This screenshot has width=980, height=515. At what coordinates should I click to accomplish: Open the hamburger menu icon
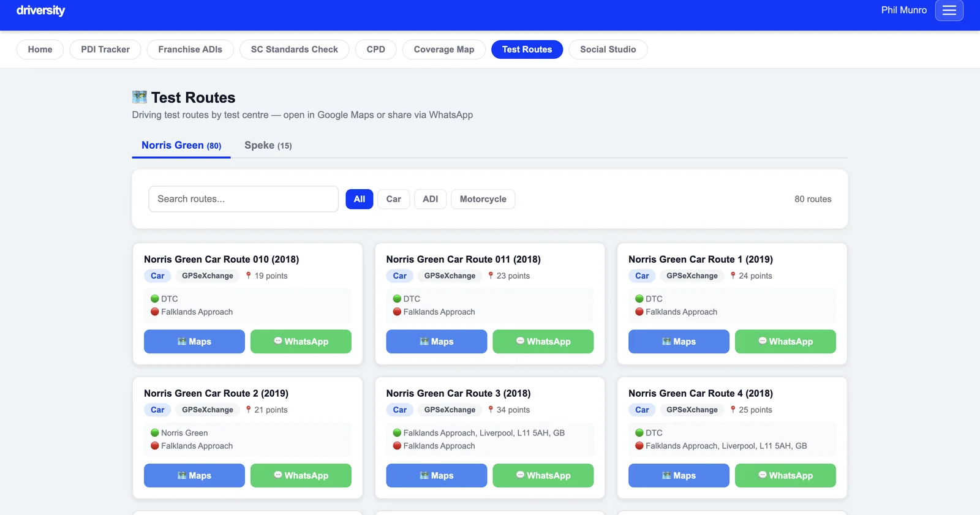coord(949,10)
